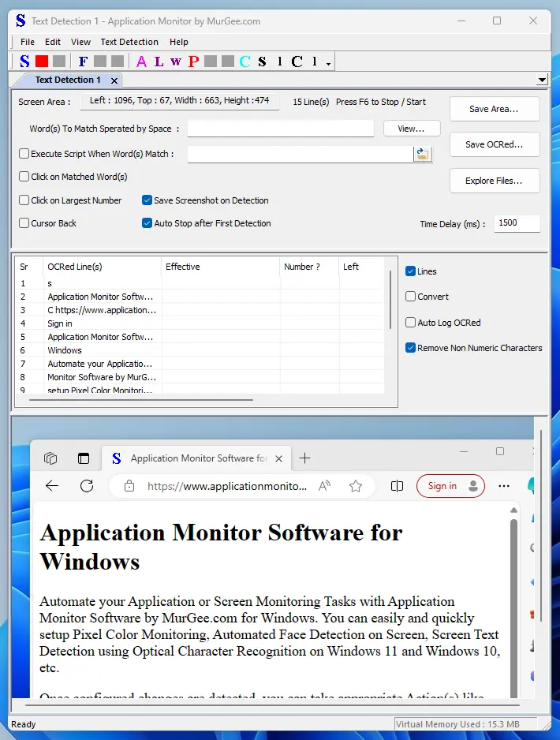Click the web page scrollbar up arrow
560x740 pixels.
pos(513,510)
